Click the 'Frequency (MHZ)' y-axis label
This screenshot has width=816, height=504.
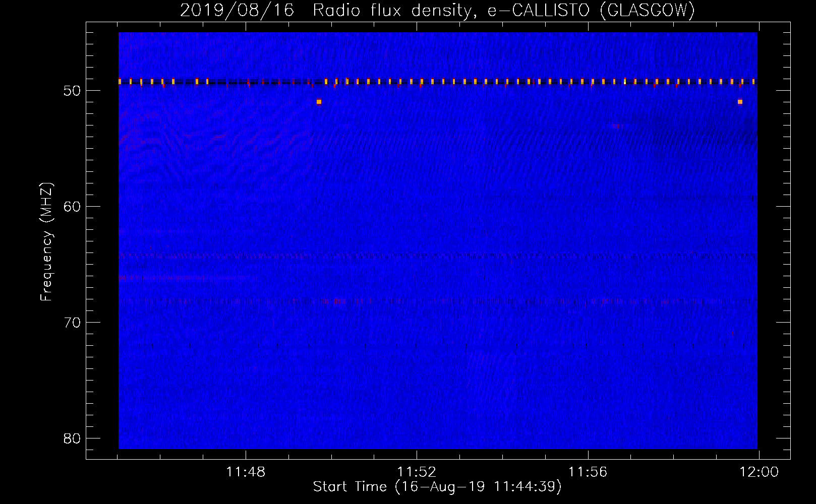click(x=46, y=241)
